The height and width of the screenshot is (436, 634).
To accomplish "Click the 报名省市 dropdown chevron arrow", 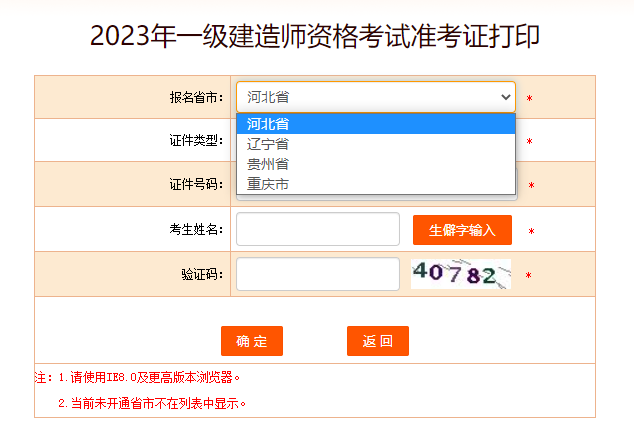I will [504, 97].
